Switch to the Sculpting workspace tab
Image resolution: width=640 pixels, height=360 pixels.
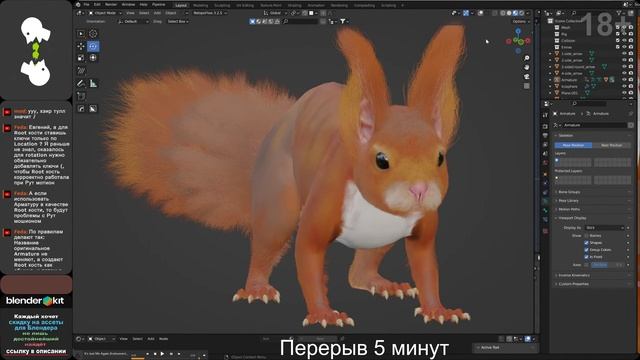point(222,5)
